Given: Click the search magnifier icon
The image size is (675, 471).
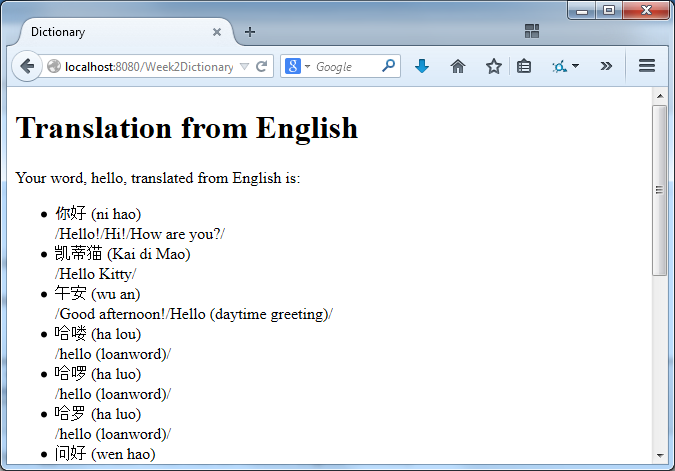Looking at the screenshot, I should tap(389, 66).
